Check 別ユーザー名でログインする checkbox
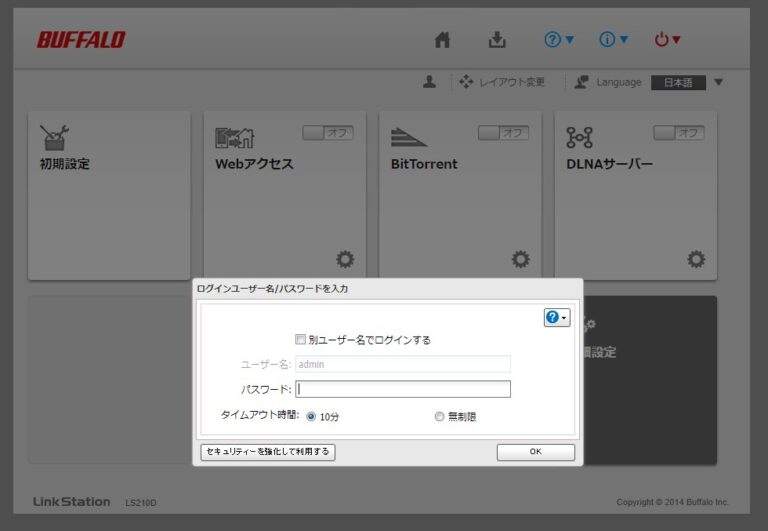768x531 pixels. tap(301, 340)
